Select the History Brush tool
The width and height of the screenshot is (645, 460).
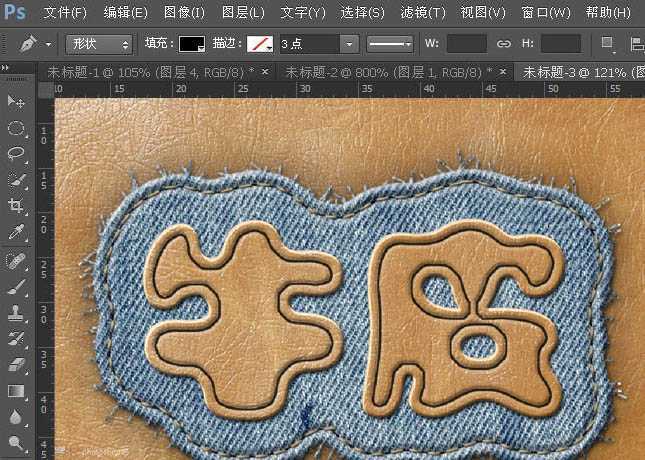click(16, 339)
